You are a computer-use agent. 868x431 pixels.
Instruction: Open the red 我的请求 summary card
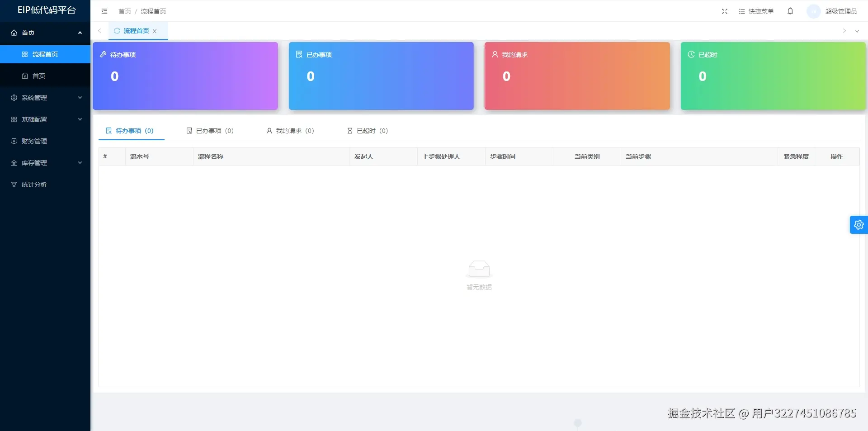pyautogui.click(x=577, y=76)
